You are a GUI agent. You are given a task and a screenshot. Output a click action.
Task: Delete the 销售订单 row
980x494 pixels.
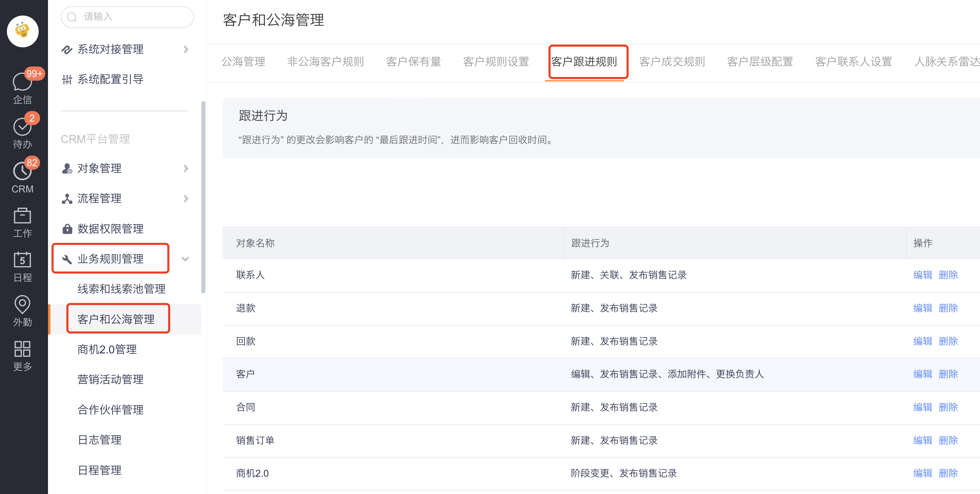(x=948, y=440)
